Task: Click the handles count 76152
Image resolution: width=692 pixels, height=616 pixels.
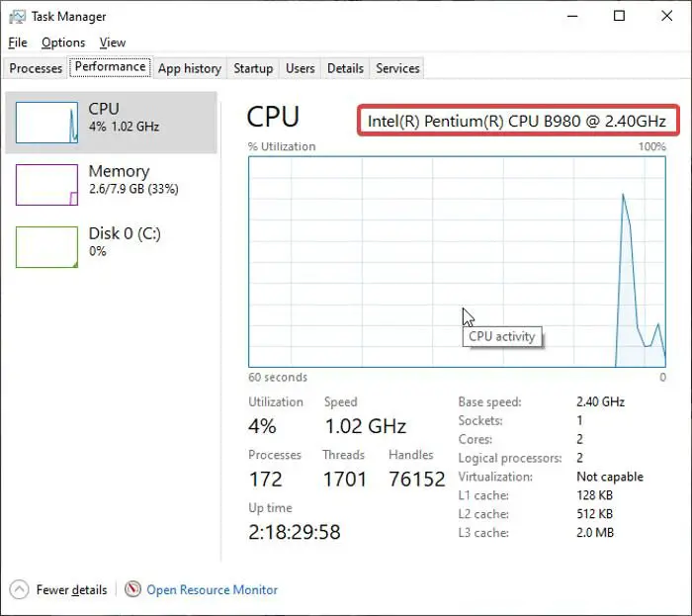Action: click(x=417, y=480)
